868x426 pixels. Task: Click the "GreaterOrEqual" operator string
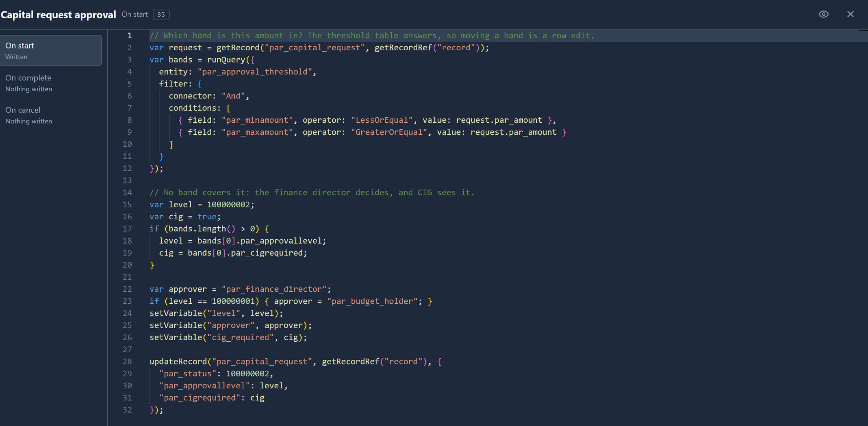point(389,132)
